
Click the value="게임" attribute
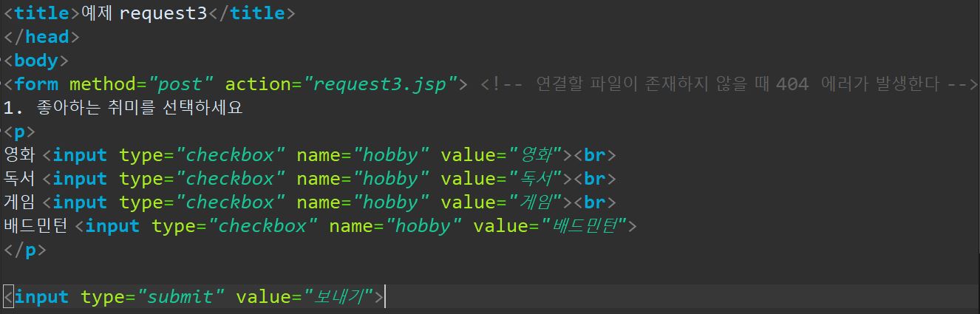(x=502, y=202)
